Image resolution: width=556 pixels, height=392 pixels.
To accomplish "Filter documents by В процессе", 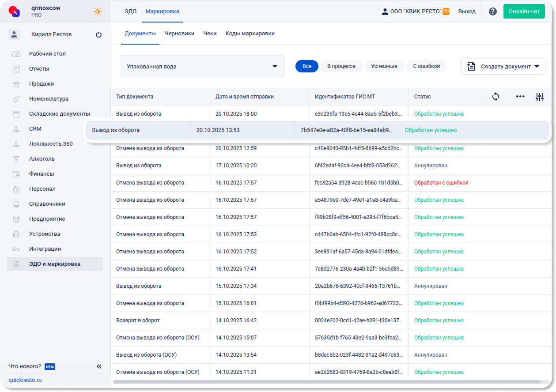I will pyautogui.click(x=341, y=66).
